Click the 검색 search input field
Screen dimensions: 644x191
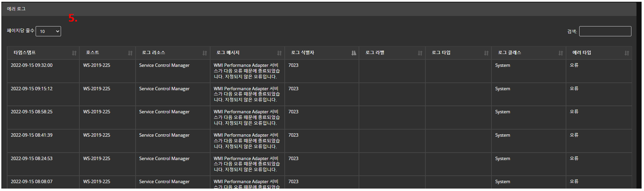point(605,31)
